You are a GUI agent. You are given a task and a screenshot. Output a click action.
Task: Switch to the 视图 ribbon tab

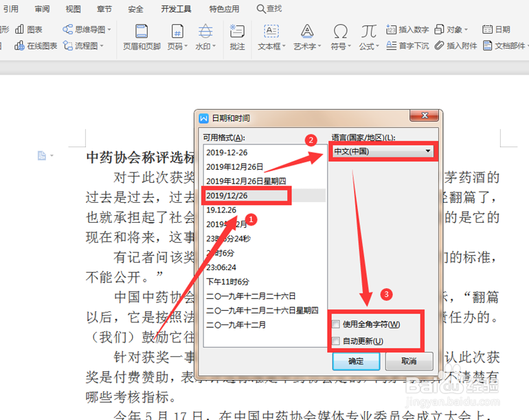click(73, 9)
